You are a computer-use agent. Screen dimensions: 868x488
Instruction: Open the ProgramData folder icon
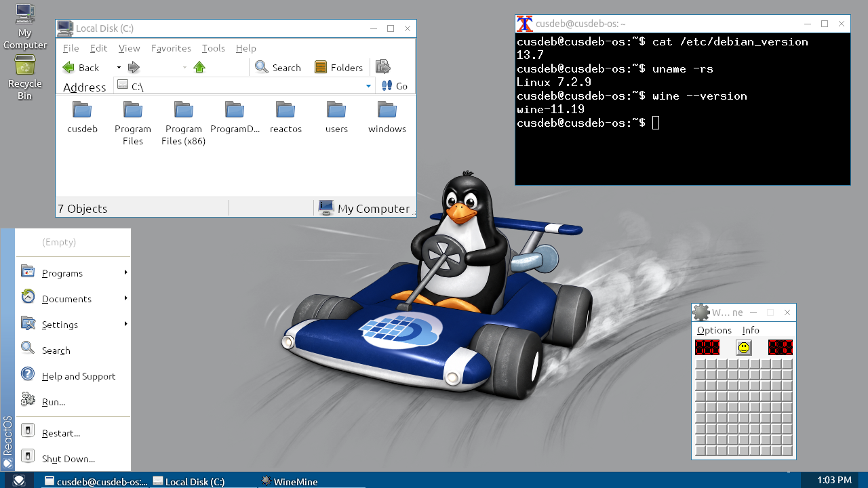[x=235, y=109]
